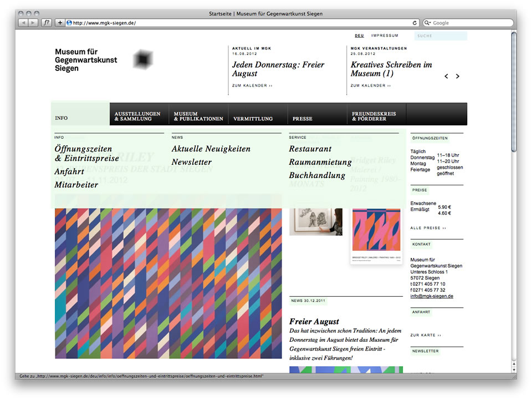Click the vertical scrollbar thumb

514,92
